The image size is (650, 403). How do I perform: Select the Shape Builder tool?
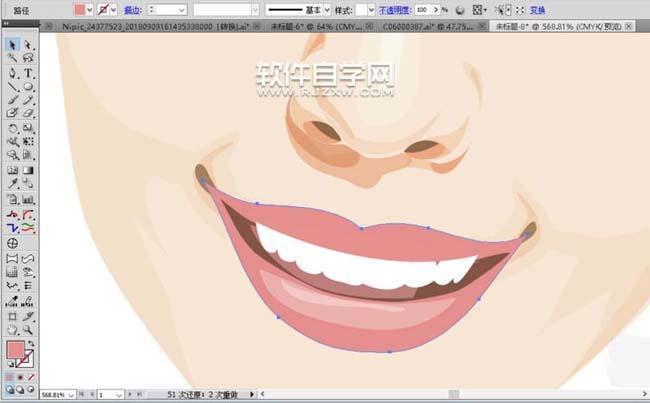tap(12, 155)
